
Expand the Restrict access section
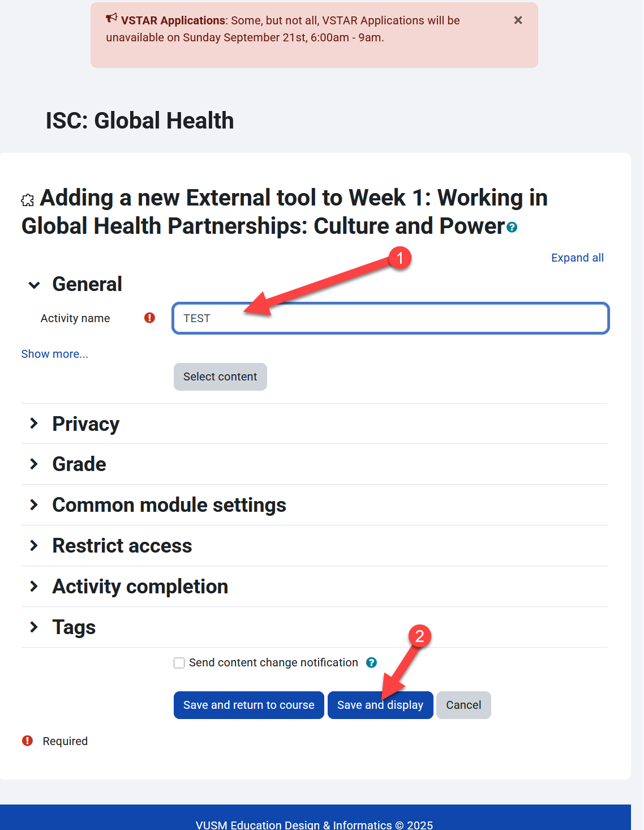coord(35,546)
